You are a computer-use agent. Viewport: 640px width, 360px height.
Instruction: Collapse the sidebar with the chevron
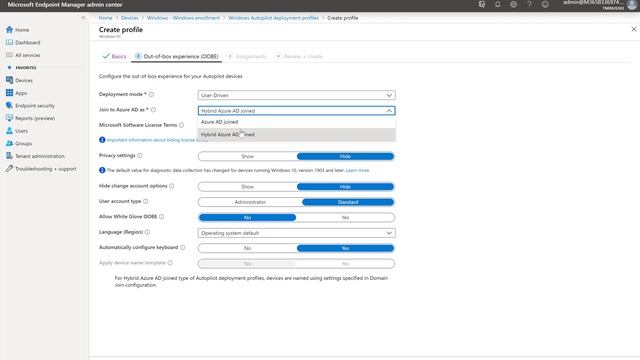point(83,18)
